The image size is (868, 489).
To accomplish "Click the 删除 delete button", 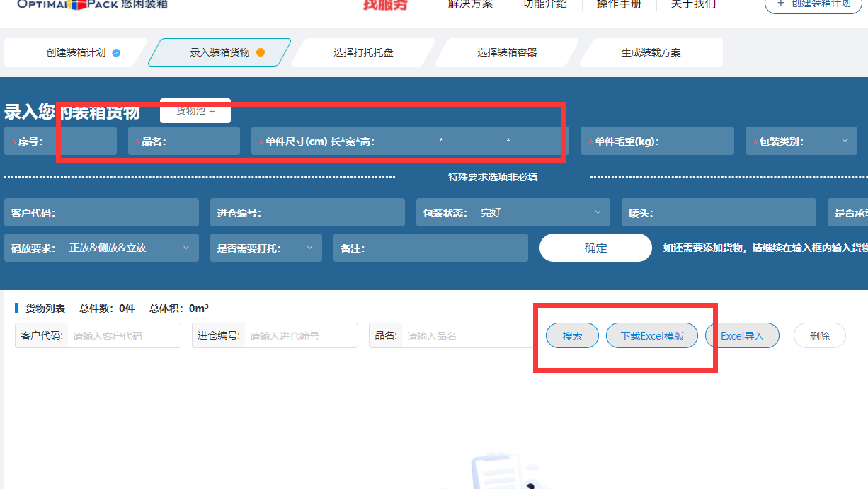I will (819, 335).
